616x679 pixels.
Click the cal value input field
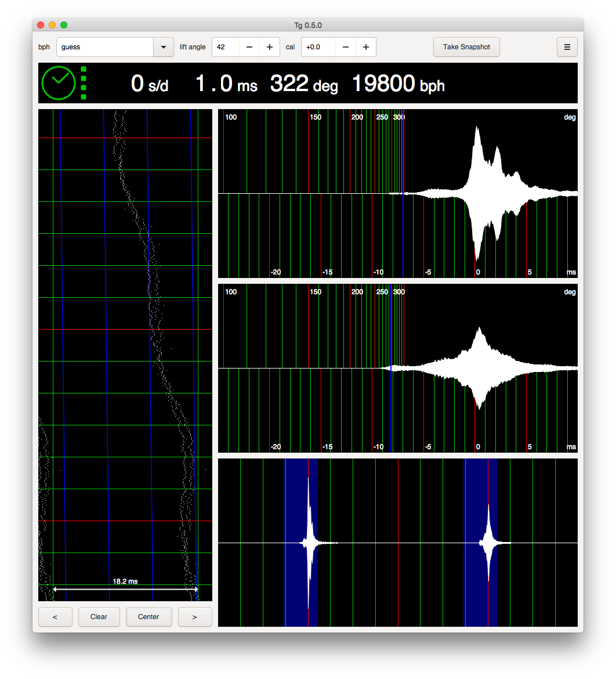pyautogui.click(x=318, y=47)
